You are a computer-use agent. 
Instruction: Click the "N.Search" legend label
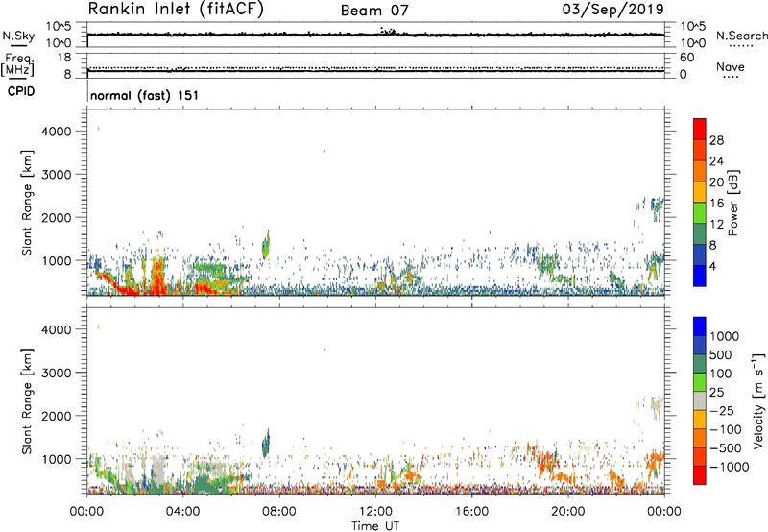click(x=741, y=36)
